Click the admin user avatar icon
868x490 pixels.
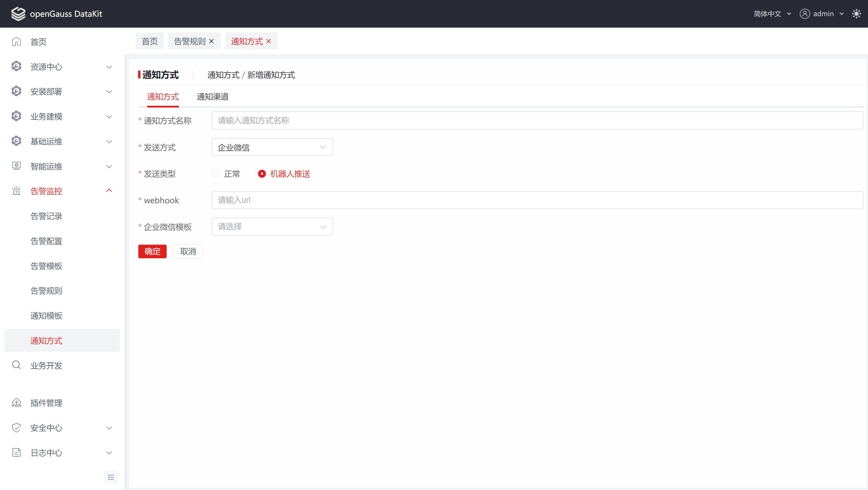pyautogui.click(x=805, y=14)
